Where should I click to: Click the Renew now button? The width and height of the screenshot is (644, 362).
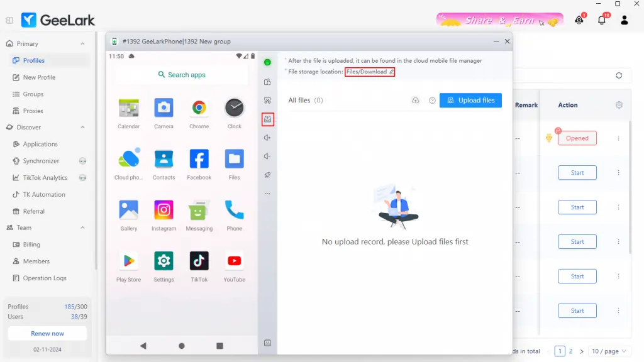point(47,333)
